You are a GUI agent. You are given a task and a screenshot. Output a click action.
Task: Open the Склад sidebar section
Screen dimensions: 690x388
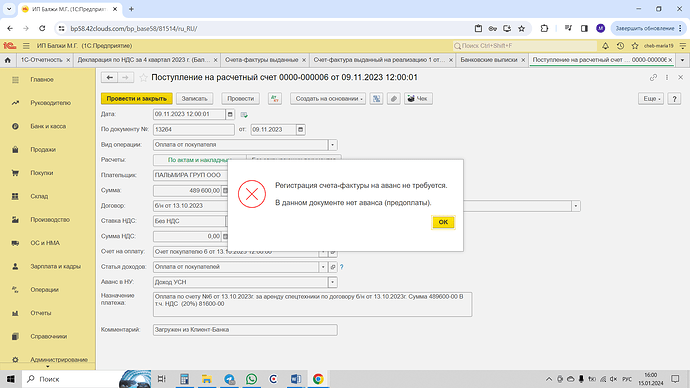point(39,196)
